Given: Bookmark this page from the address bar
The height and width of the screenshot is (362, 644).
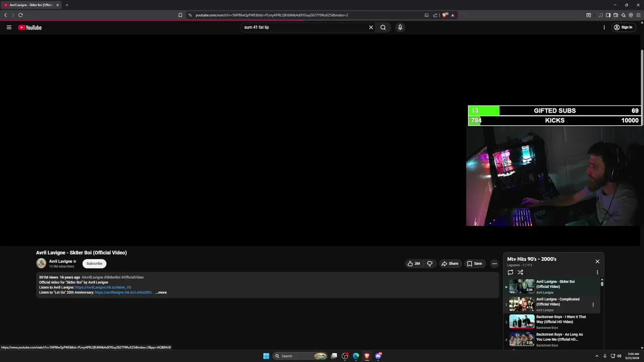Looking at the screenshot, I should point(180,15).
